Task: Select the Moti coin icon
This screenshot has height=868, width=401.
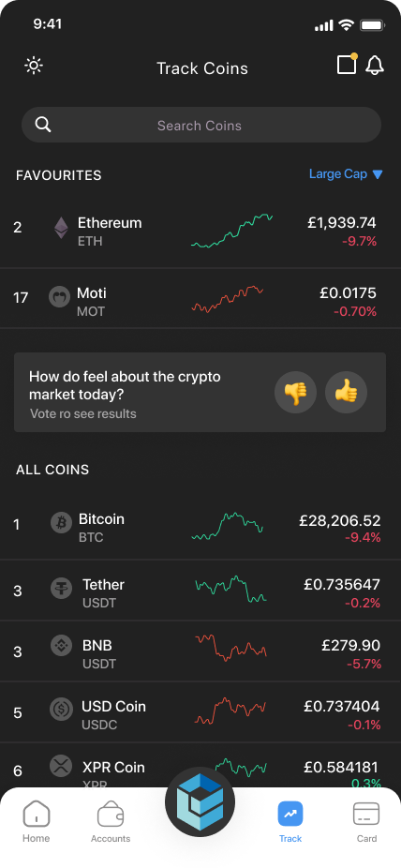Action: (x=60, y=297)
